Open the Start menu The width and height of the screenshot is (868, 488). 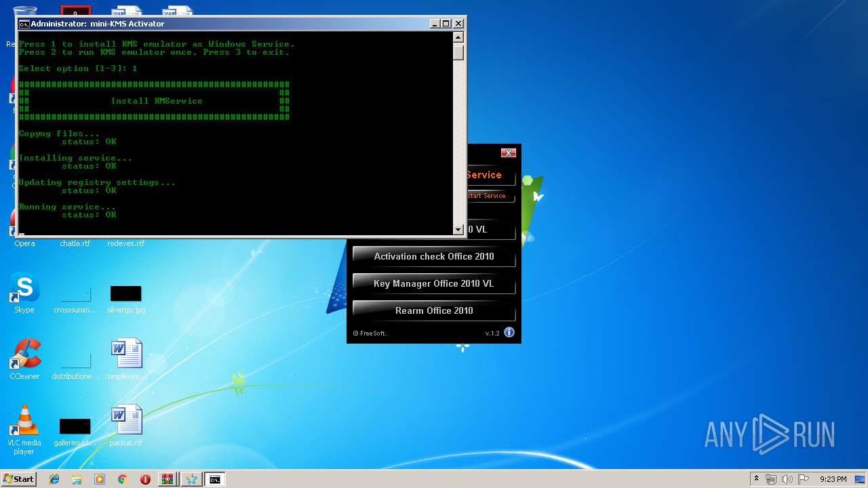(x=18, y=479)
